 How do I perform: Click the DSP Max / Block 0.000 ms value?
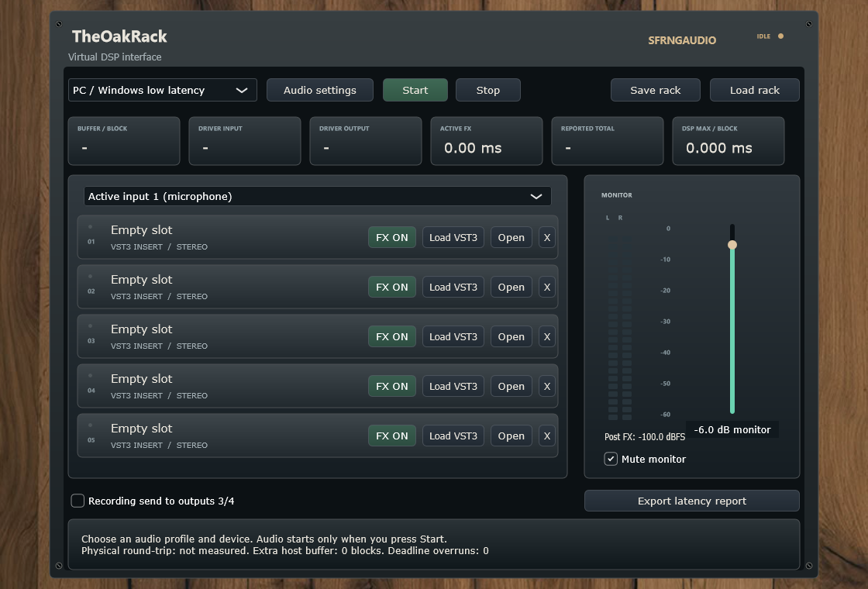(718, 148)
